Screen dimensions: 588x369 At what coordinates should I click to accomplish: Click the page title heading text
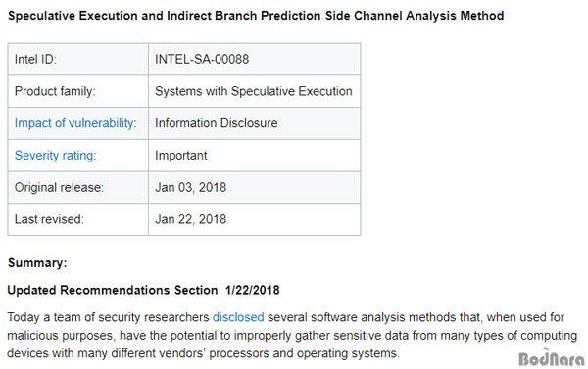pyautogui.click(x=256, y=16)
